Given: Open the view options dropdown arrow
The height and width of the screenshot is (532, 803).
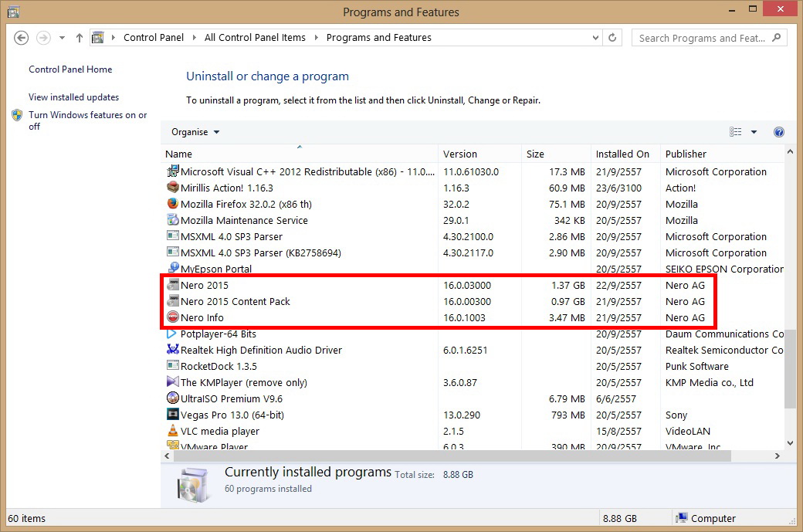Looking at the screenshot, I should pyautogui.click(x=754, y=132).
